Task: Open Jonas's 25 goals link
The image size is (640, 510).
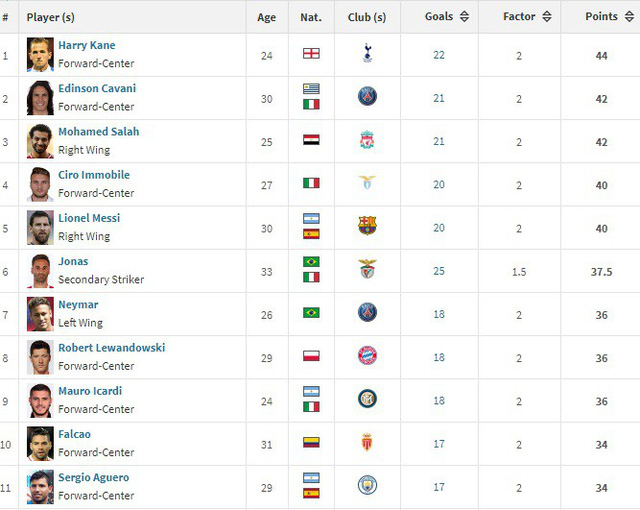Action: pyautogui.click(x=439, y=271)
